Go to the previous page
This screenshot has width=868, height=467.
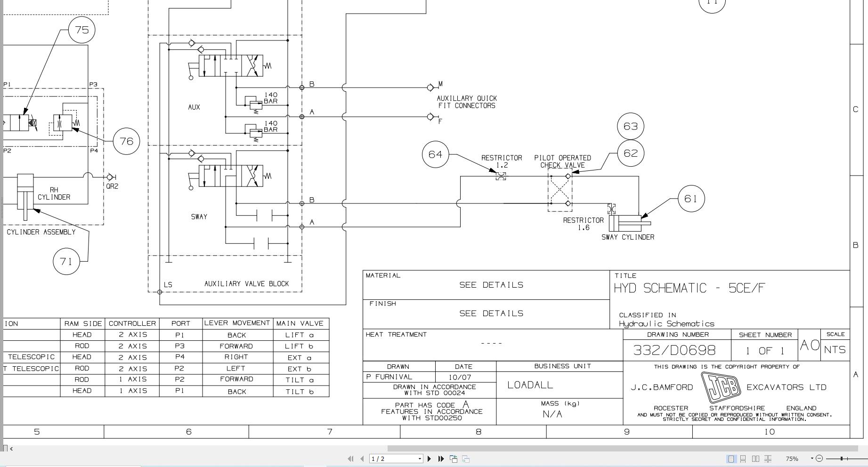[x=362, y=459]
